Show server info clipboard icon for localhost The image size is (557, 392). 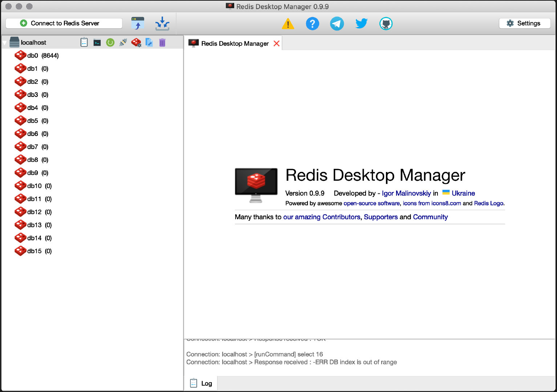tap(84, 42)
